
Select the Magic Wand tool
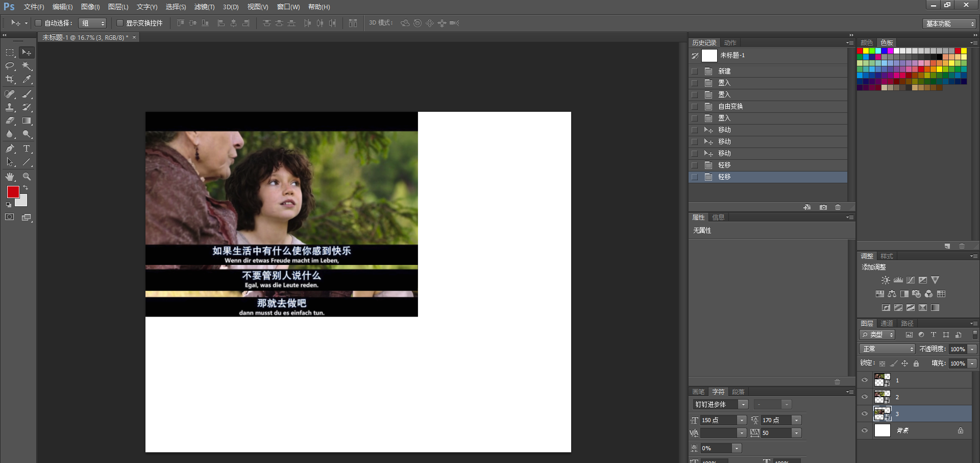pyautogui.click(x=27, y=66)
